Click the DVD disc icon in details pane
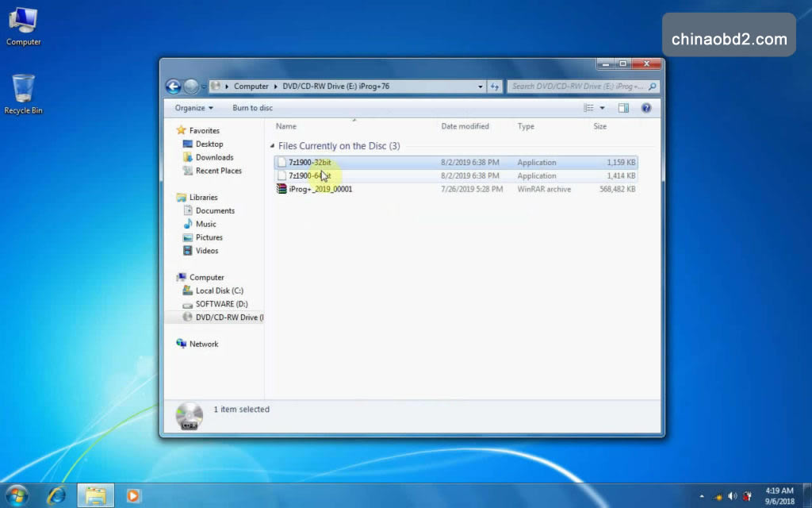The image size is (812, 508). 189,416
